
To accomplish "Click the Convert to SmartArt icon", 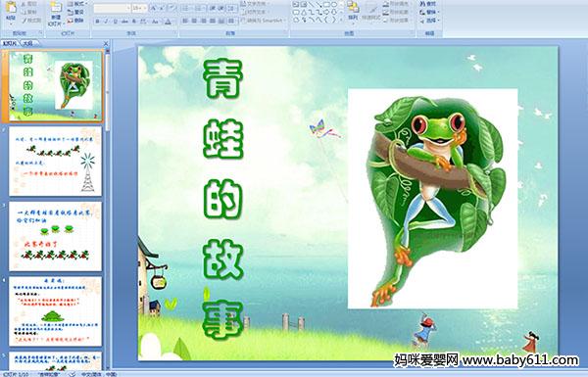I will [263, 21].
